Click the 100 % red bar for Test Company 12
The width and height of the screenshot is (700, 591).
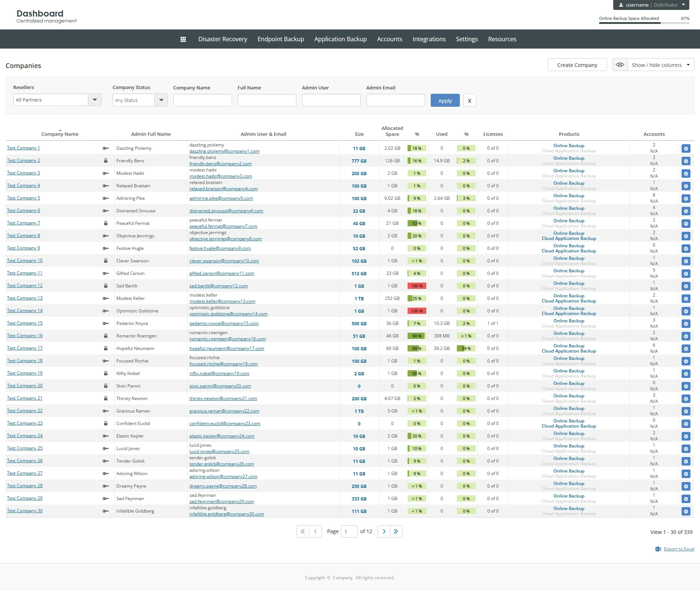(417, 286)
